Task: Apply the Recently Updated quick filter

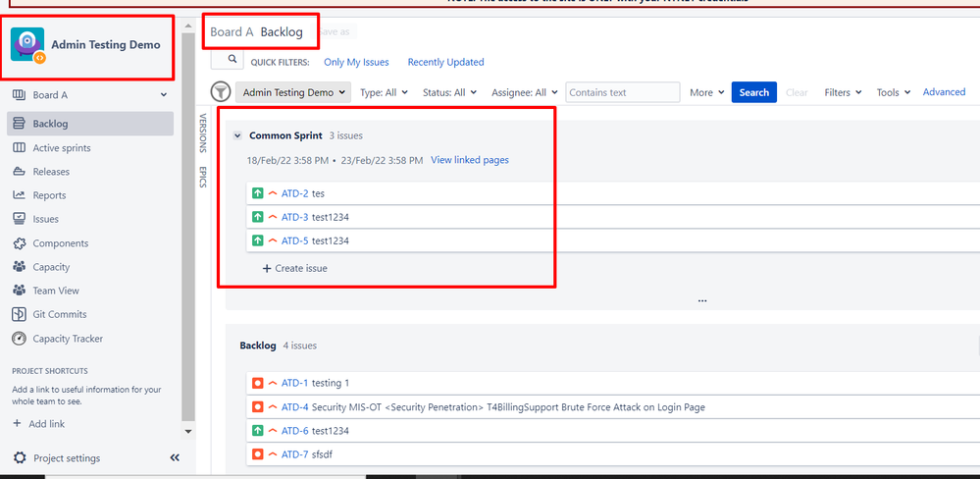Action: click(445, 62)
